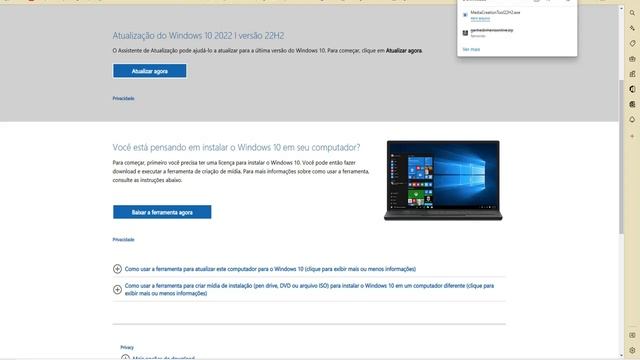Click the Atualizar agora button
This screenshot has width=640, height=360.
[x=149, y=71]
